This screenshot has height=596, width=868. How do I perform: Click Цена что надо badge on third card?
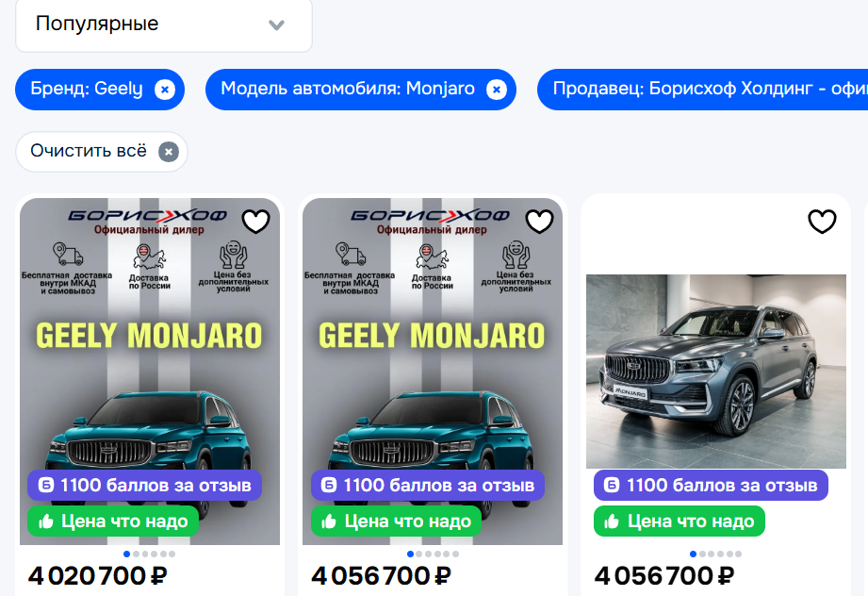680,521
